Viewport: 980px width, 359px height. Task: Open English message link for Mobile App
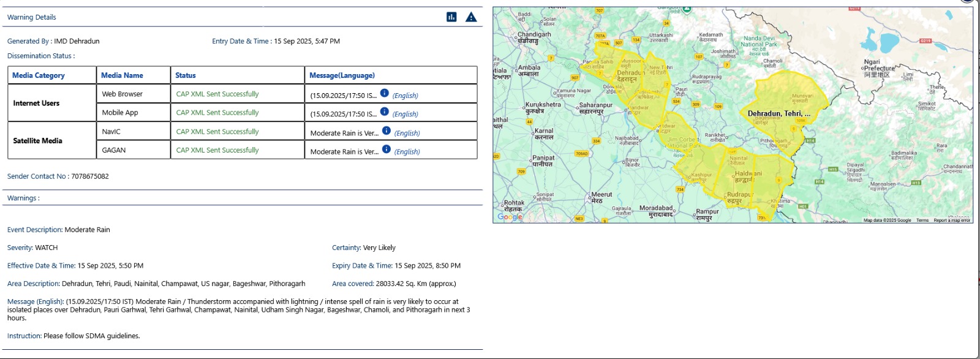pos(405,114)
